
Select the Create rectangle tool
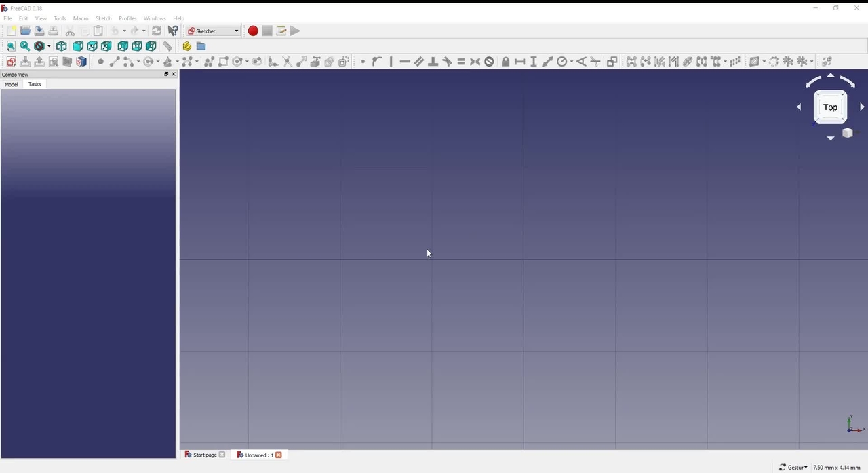223,62
